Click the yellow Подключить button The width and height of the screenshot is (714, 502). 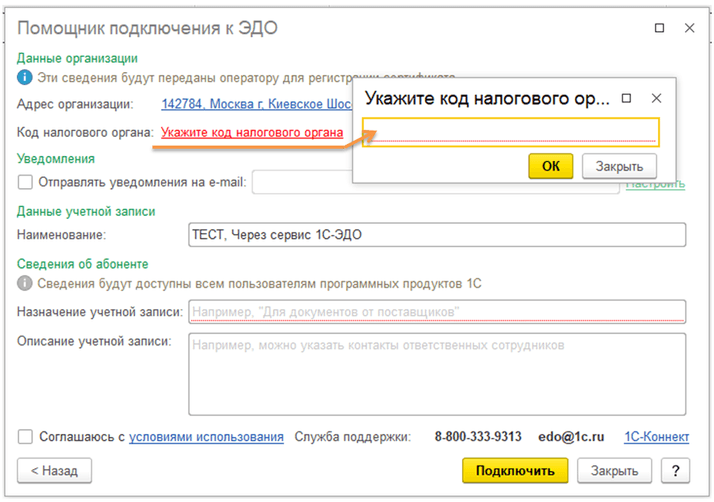coord(515,470)
